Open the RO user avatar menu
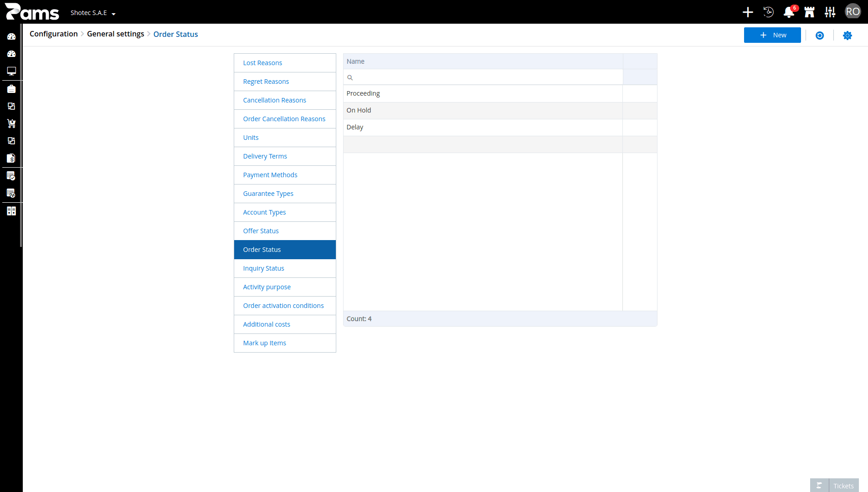This screenshot has height=492, width=868. click(x=853, y=12)
